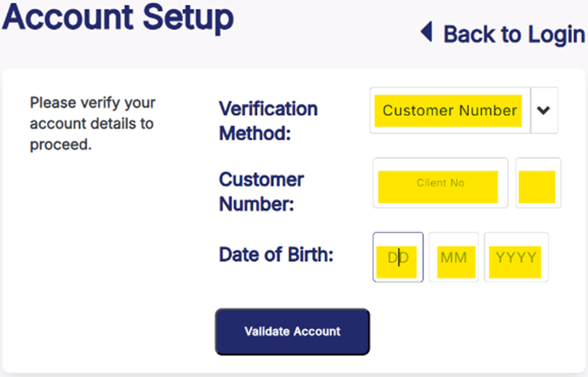Go to Back to Login page
Image resolution: width=588 pixels, height=377 pixels.
point(513,35)
